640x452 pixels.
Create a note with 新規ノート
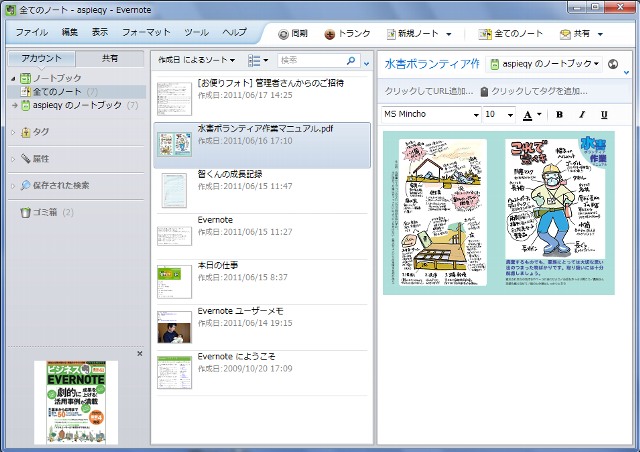[x=412, y=34]
